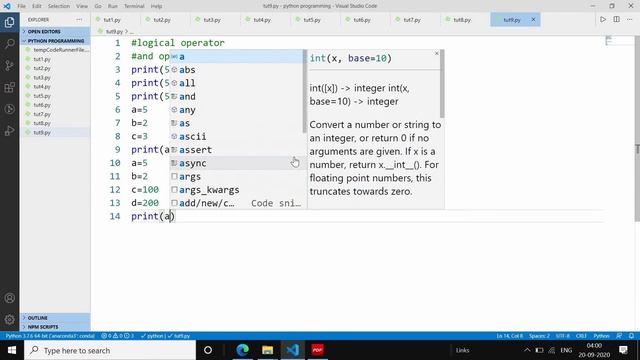
Task: Open tut2.py in the explorer tree
Action: [x=55, y=68]
